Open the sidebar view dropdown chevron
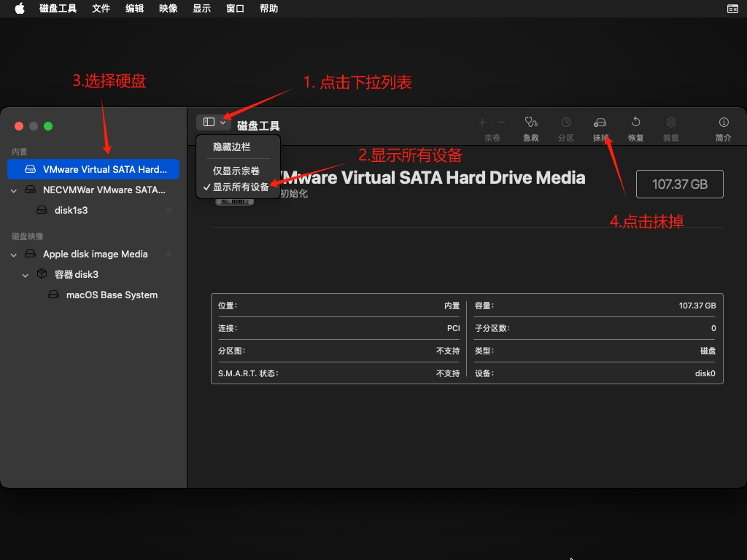747x560 pixels. [222, 122]
